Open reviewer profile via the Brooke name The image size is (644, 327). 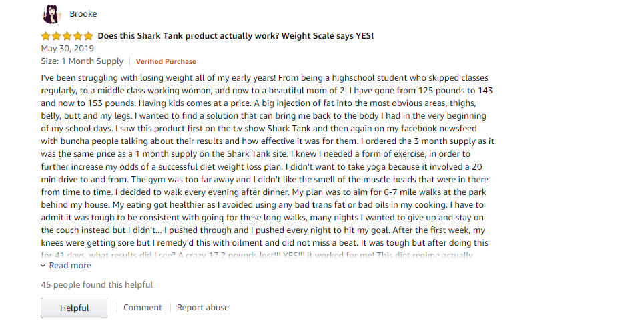[x=83, y=14]
